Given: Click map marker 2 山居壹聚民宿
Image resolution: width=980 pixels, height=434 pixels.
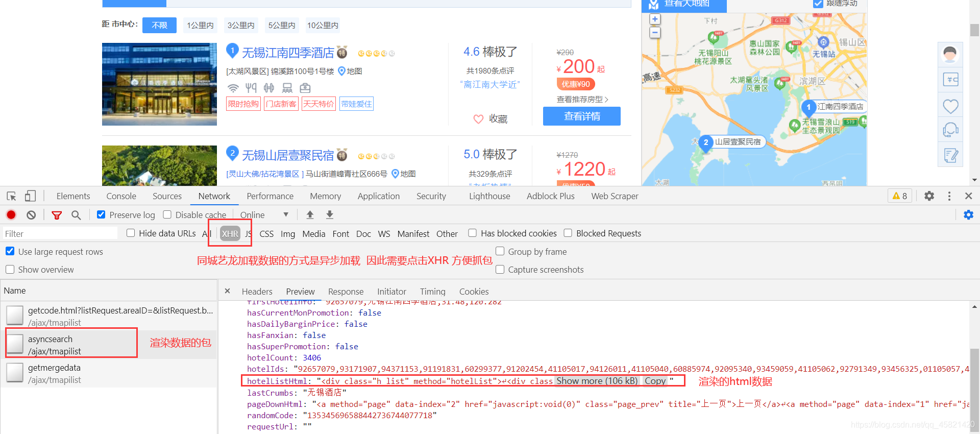Looking at the screenshot, I should (x=706, y=142).
